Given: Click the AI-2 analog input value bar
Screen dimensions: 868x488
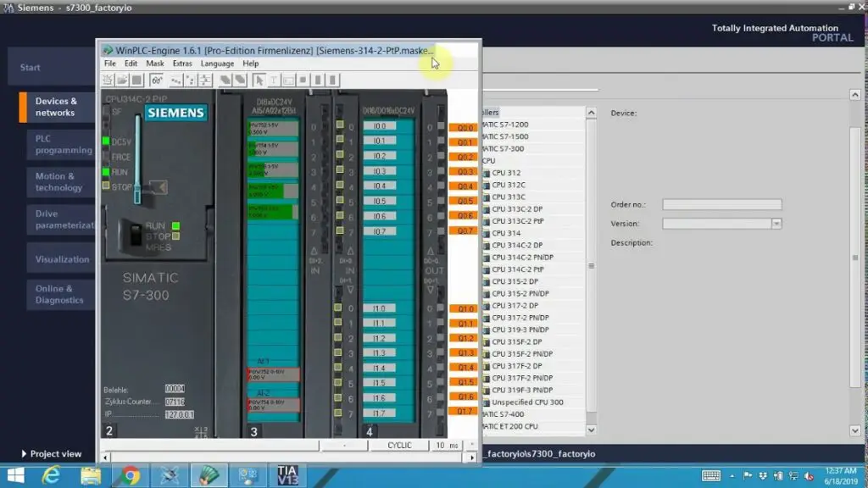Looking at the screenshot, I should click(x=273, y=404).
